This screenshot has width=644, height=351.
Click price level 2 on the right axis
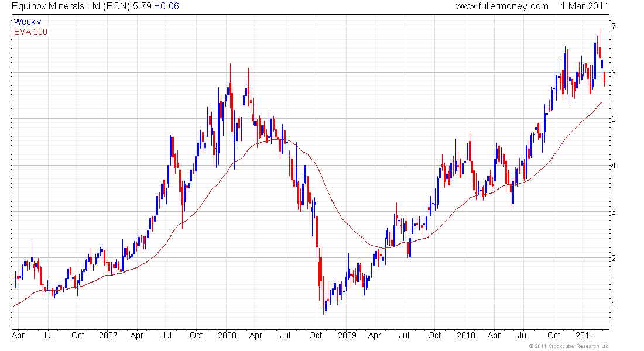point(613,258)
